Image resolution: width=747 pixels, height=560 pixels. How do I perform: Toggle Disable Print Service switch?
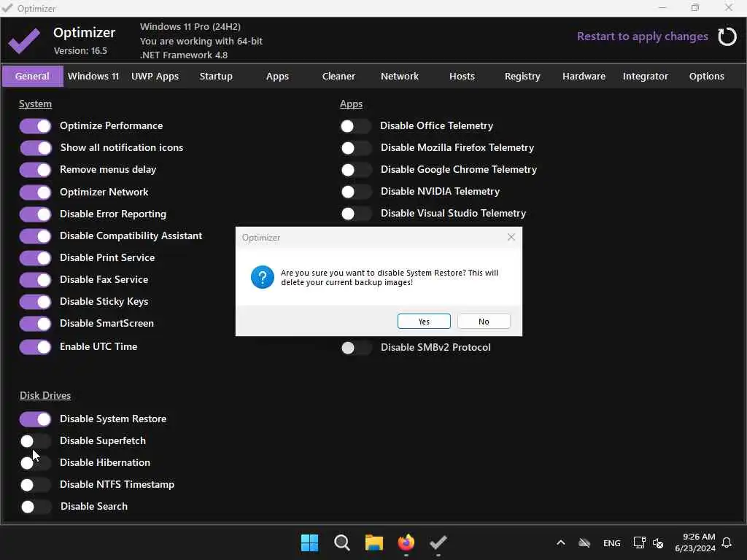coord(35,258)
